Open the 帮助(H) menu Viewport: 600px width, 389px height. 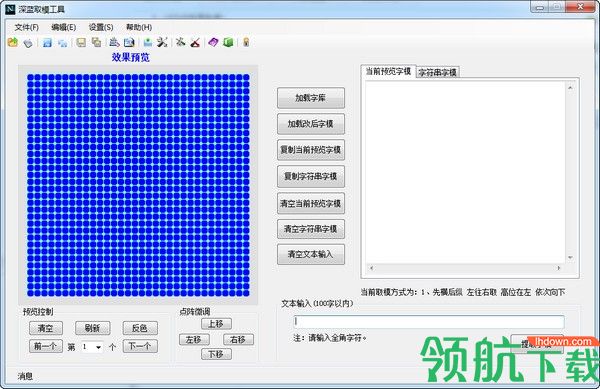pyautogui.click(x=139, y=27)
